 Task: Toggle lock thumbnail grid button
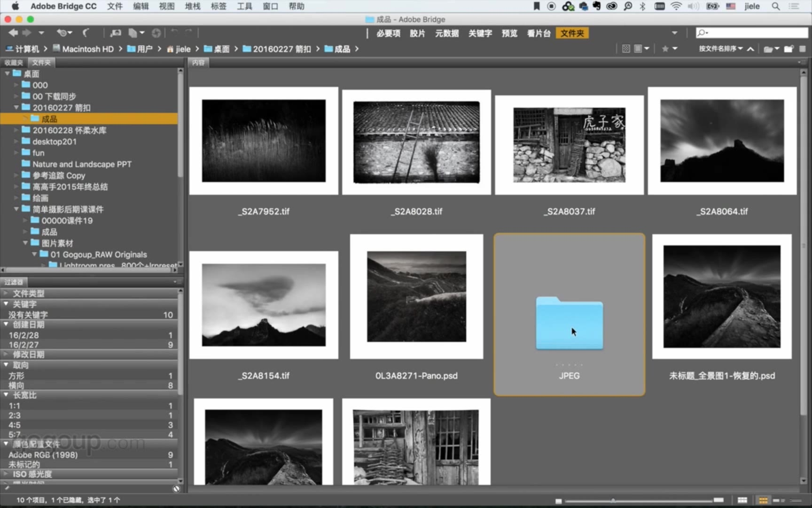tap(742, 500)
